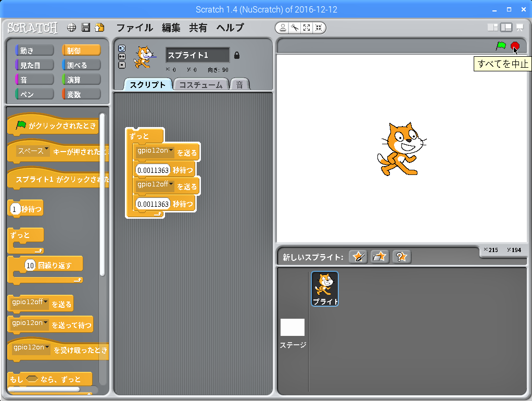532x401 pixels.
Task: Choose a new sprite from file
Action: point(379,257)
